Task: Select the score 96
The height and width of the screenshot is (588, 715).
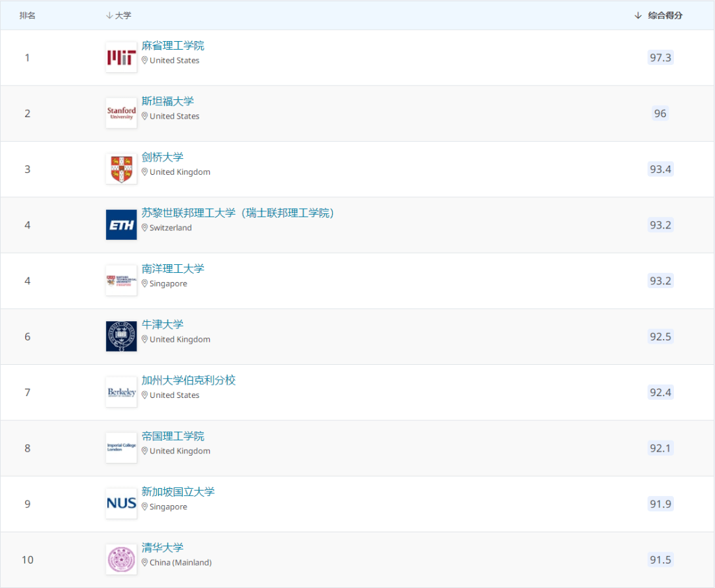Action: coord(660,113)
